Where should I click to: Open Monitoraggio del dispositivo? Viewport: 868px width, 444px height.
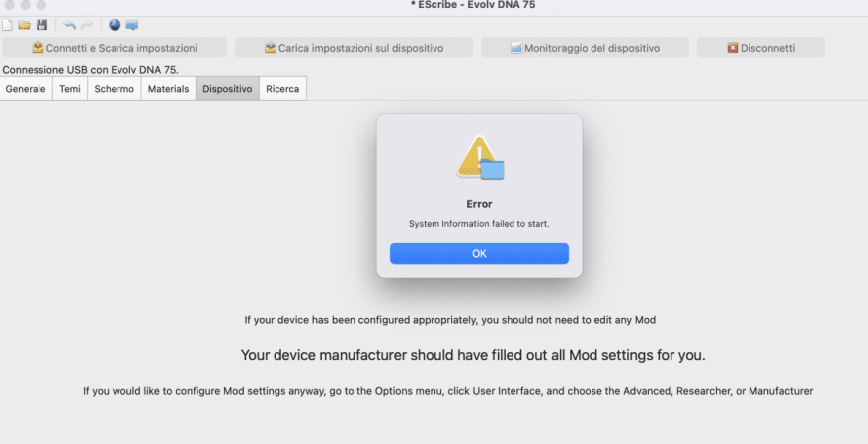coord(585,48)
